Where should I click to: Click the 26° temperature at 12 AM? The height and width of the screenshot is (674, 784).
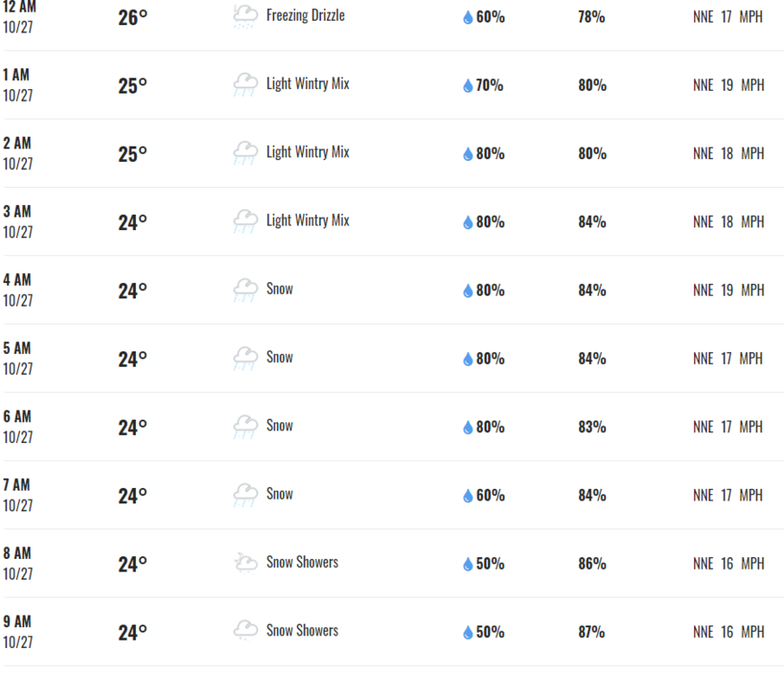[x=132, y=17]
